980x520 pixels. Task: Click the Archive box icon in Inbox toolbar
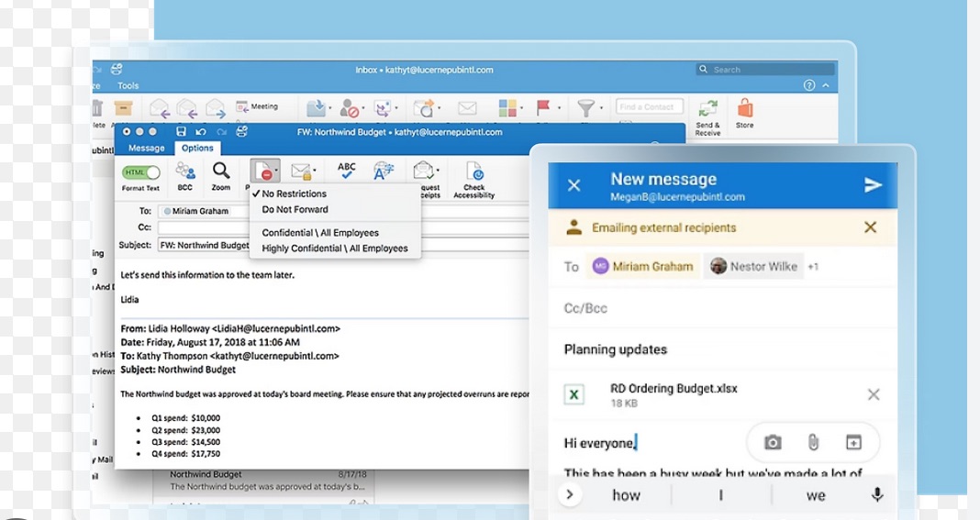pos(123,108)
